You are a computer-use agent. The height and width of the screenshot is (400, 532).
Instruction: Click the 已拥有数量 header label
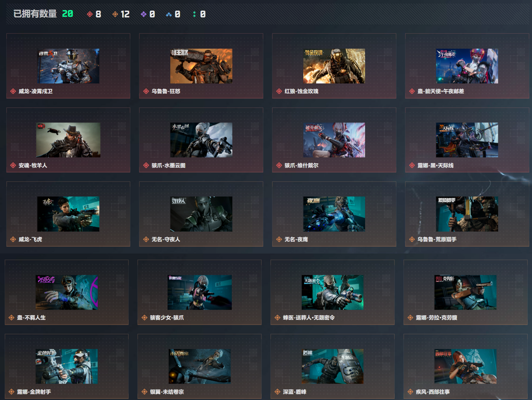(35, 14)
